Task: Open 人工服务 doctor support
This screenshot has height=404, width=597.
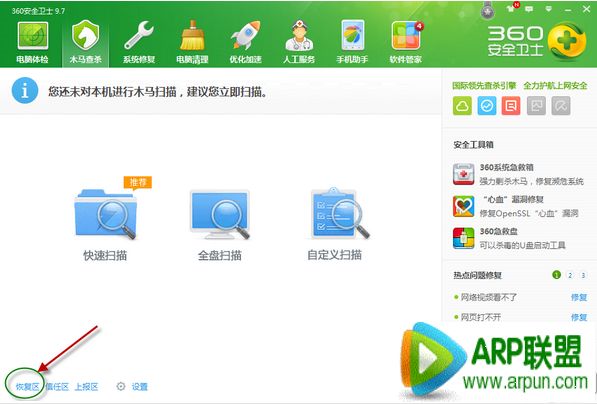Action: tap(299, 43)
